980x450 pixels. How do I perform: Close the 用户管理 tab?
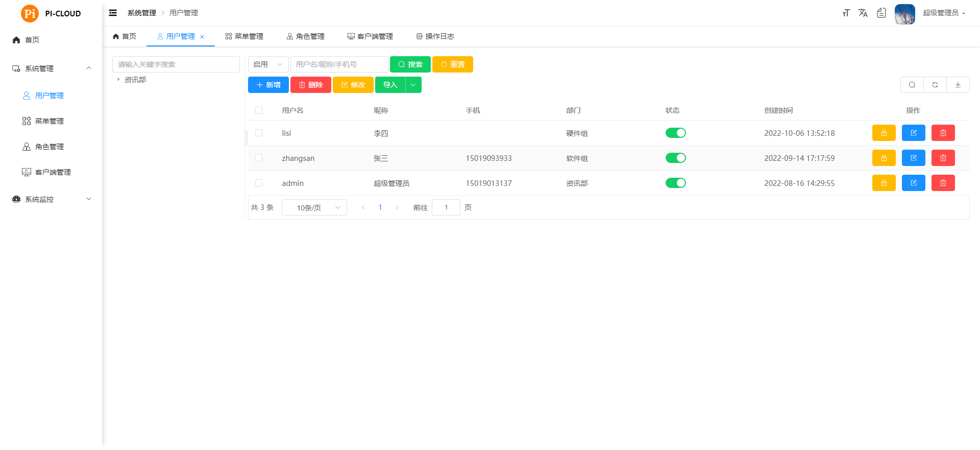pos(202,37)
